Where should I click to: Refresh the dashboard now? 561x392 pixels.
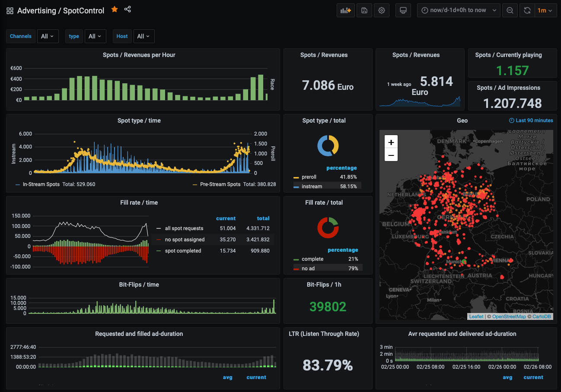click(x=527, y=10)
